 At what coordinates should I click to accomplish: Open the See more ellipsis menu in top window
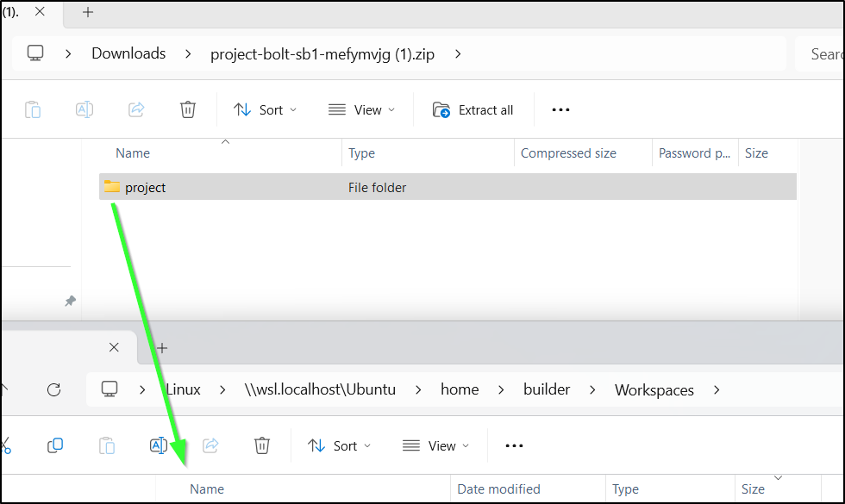click(x=560, y=110)
